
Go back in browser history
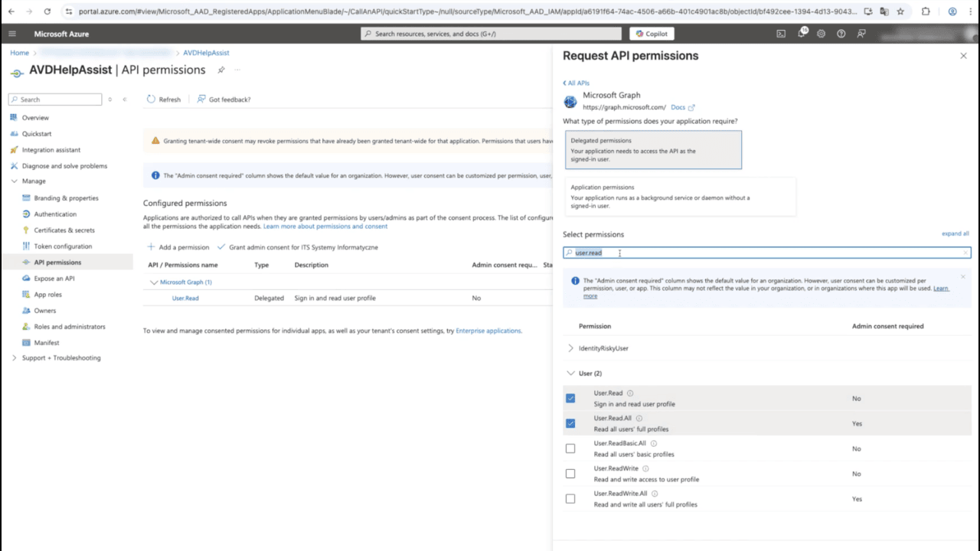pos(11,11)
